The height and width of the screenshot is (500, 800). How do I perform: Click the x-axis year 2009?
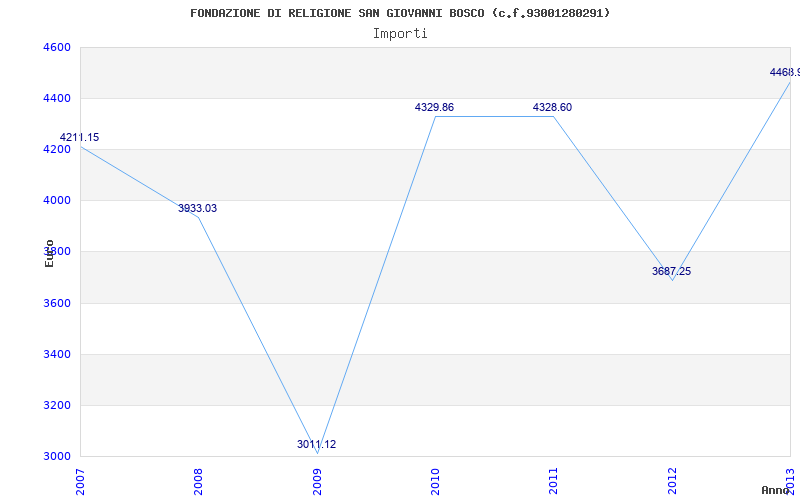317,482
